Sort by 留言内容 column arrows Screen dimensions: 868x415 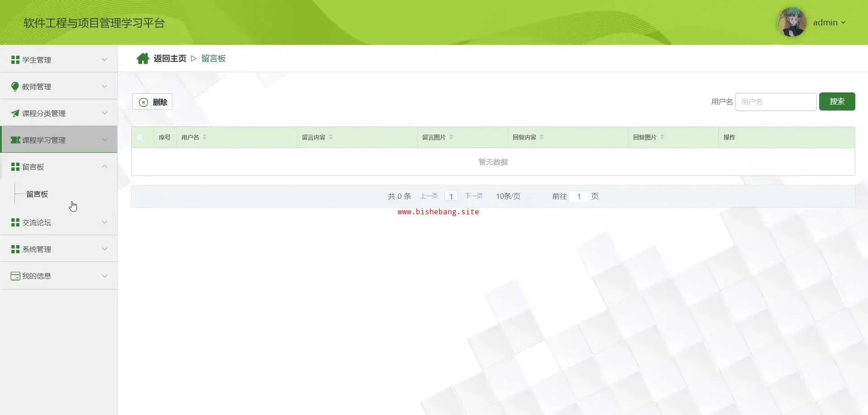(331, 137)
